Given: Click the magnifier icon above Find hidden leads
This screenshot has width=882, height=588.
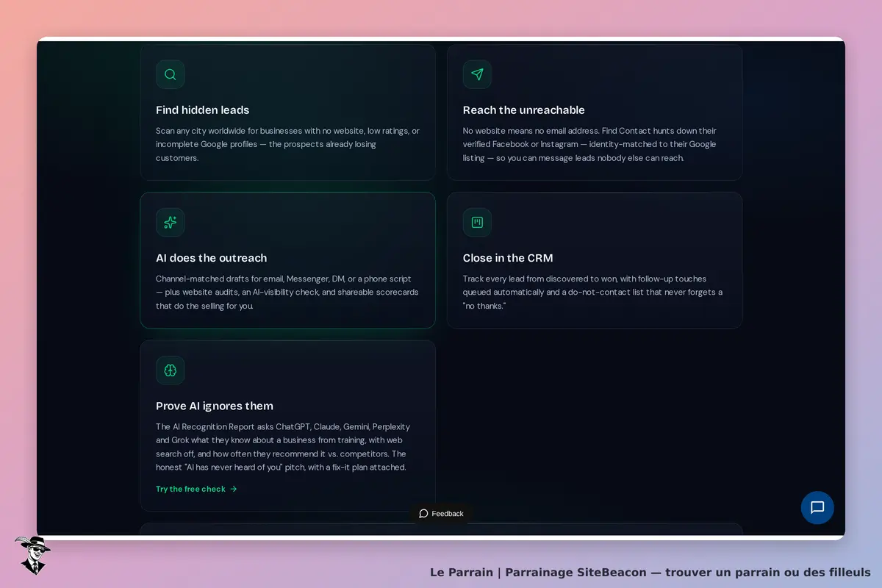Looking at the screenshot, I should (x=170, y=74).
